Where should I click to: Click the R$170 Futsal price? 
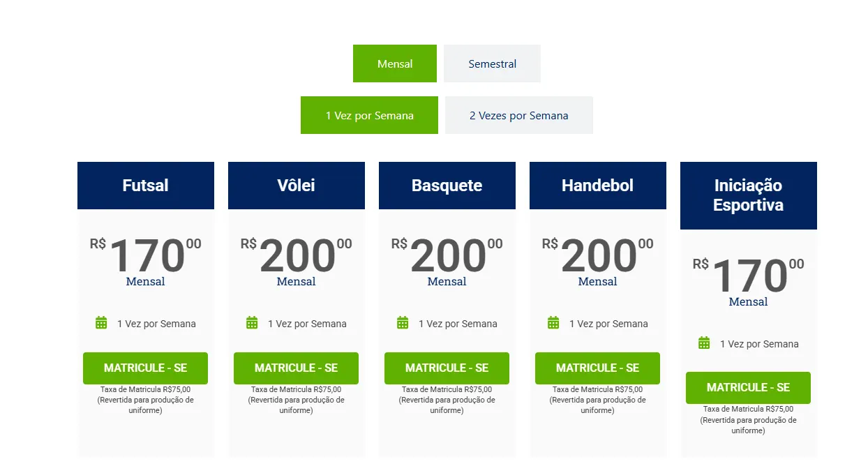pyautogui.click(x=146, y=255)
